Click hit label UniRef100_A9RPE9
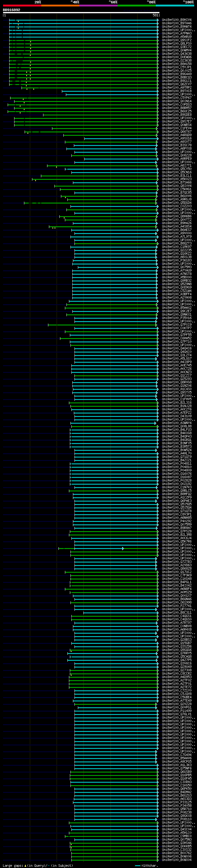The height and width of the screenshot is (868, 197). pos(176,159)
